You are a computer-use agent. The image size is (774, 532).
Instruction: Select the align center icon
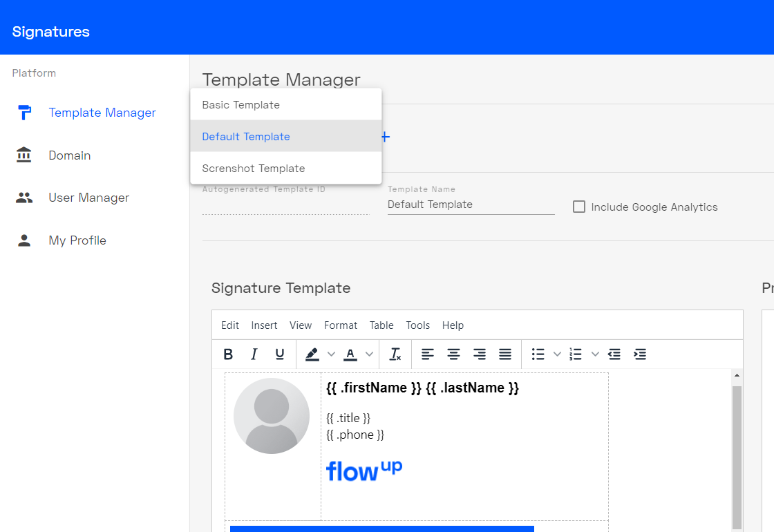453,354
